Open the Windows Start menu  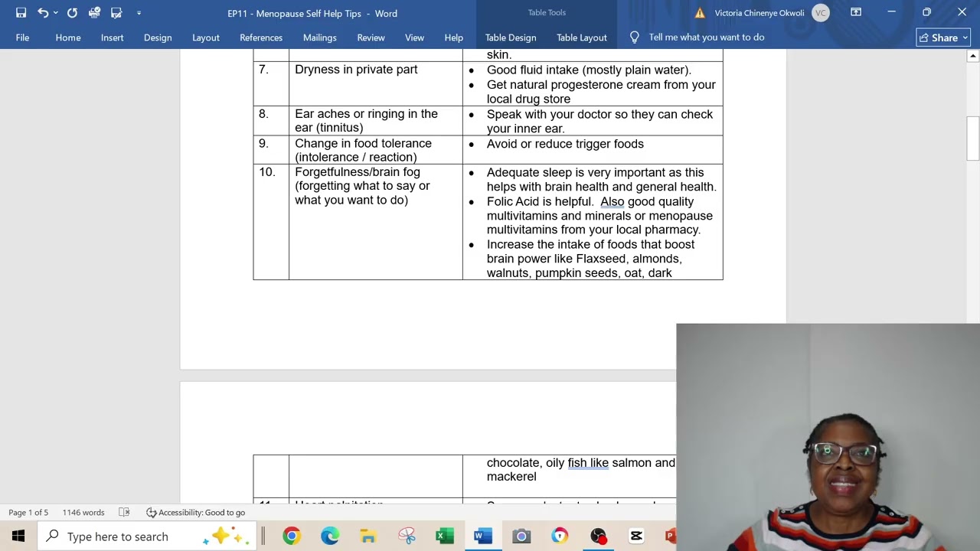coord(18,536)
